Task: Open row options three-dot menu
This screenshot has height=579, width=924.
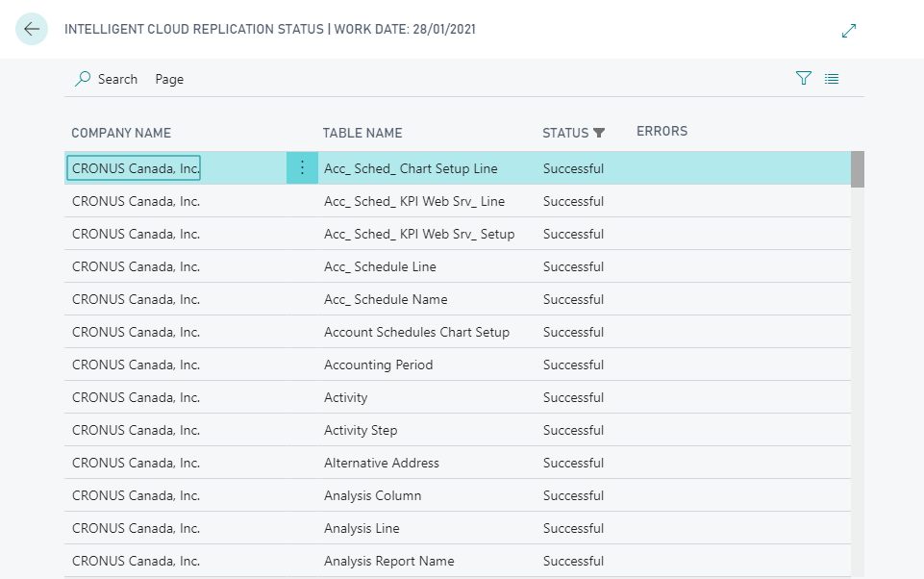Action: [302, 168]
